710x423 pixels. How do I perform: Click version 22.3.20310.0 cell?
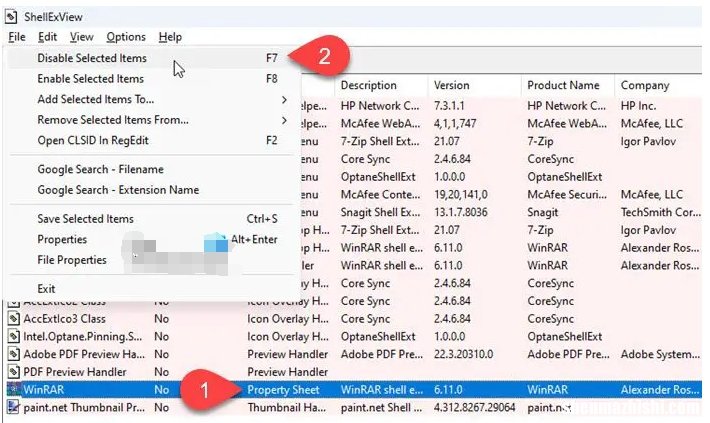463,354
